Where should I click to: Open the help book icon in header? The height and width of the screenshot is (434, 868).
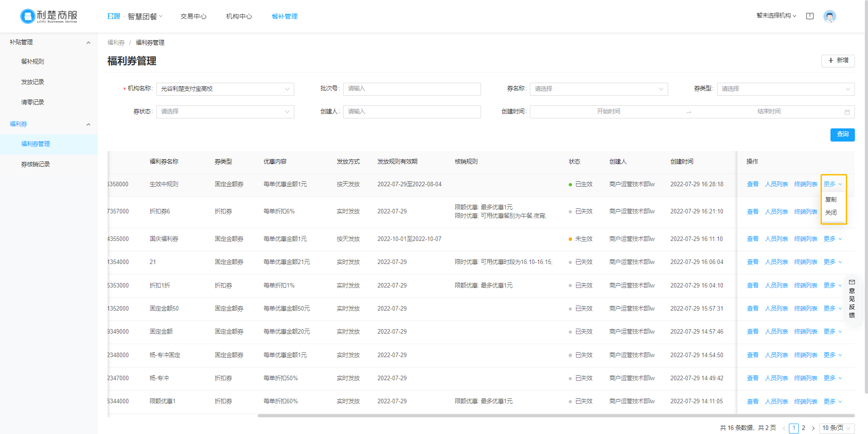pyautogui.click(x=810, y=16)
